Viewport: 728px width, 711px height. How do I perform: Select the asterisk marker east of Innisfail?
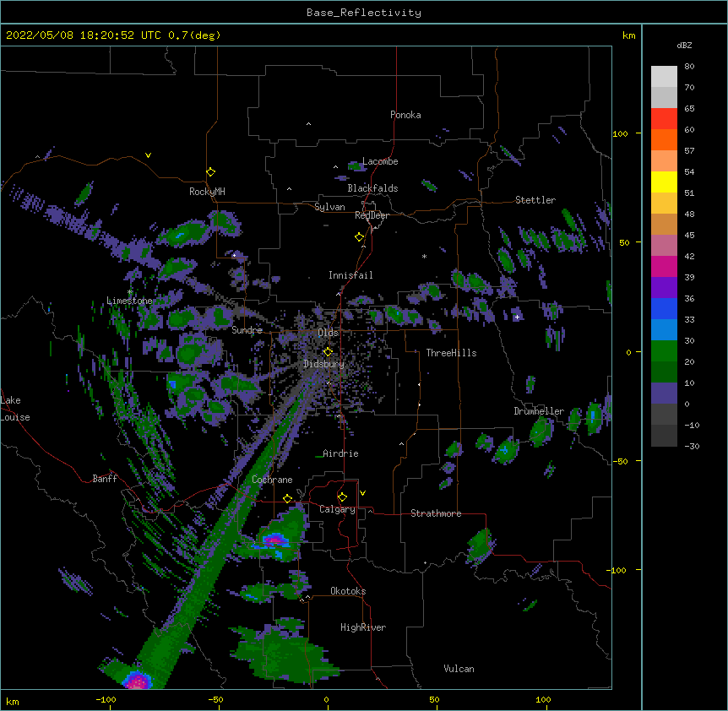point(424,257)
